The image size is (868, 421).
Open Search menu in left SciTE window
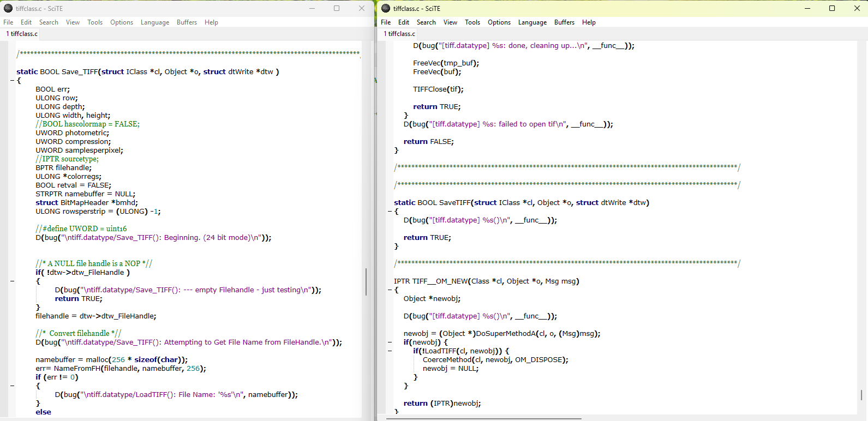pyautogui.click(x=49, y=22)
